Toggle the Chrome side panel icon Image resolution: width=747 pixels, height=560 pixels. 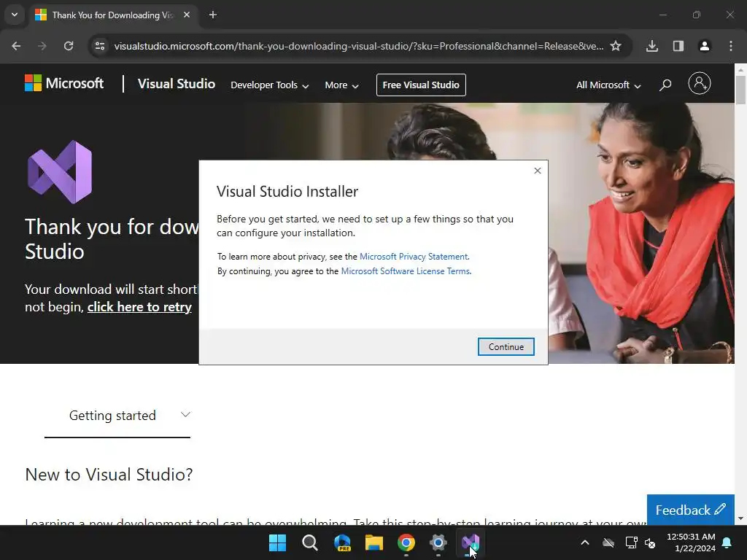(678, 46)
